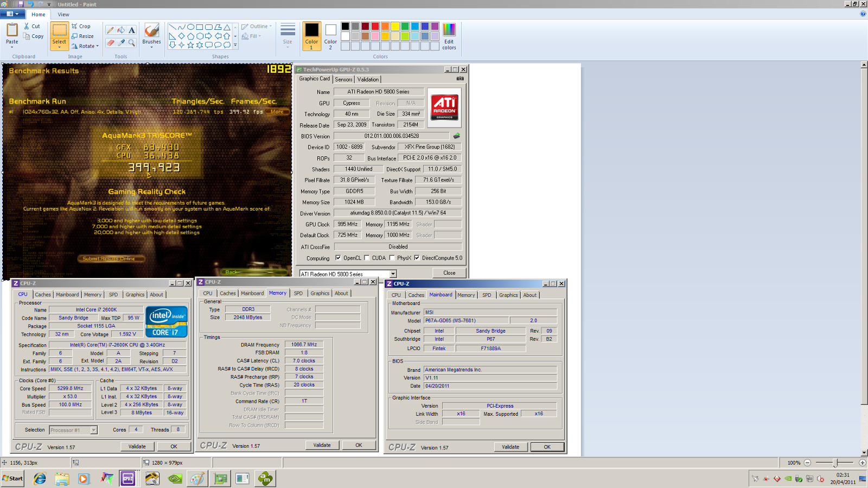
Task: Click Validate in left CPU-Z window
Action: 137,447
